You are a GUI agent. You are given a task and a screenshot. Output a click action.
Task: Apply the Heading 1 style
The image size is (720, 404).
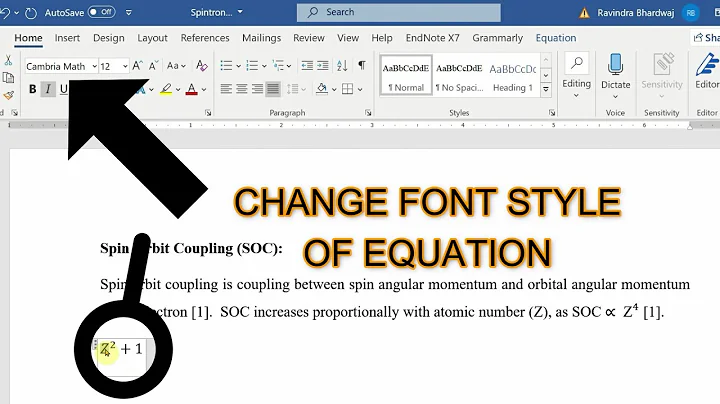(512, 75)
